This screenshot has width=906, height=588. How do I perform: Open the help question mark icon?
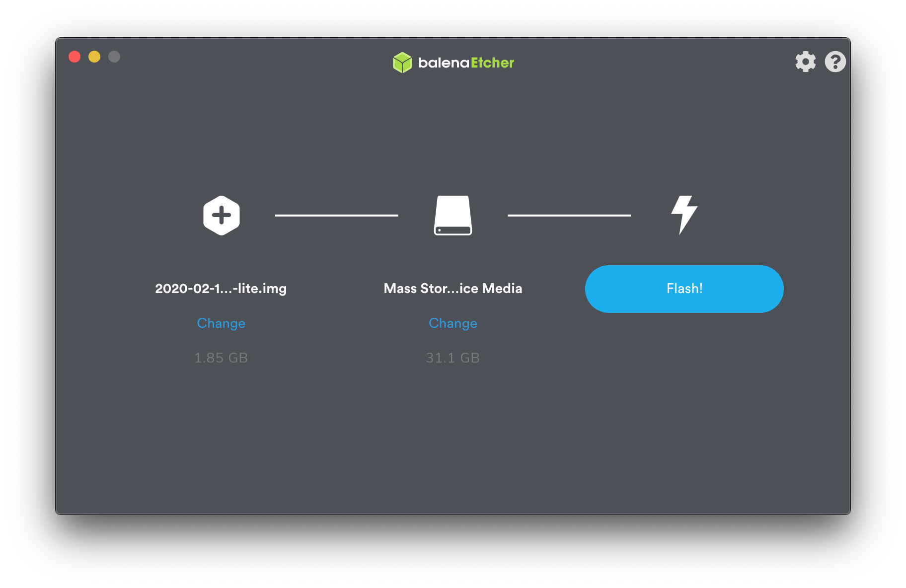coord(835,62)
